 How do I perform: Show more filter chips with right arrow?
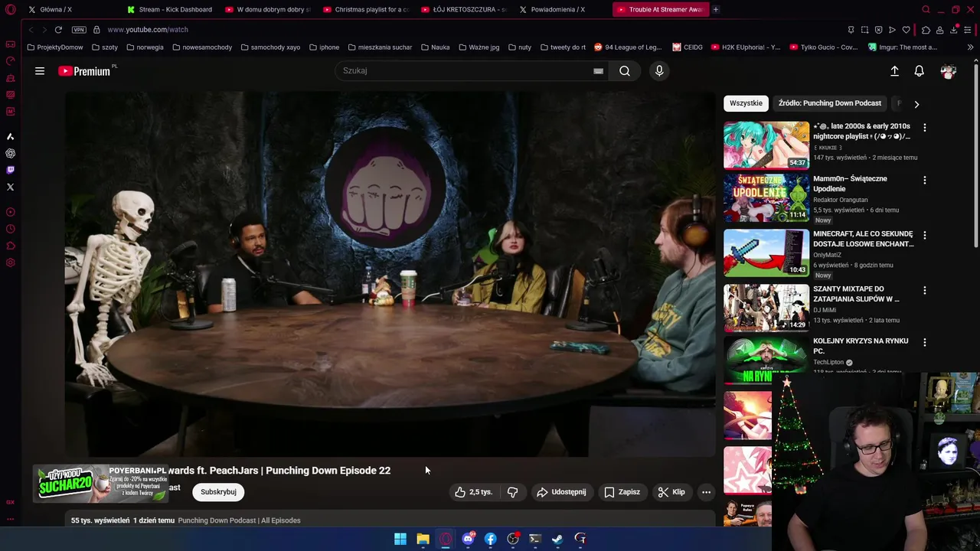[916, 104]
